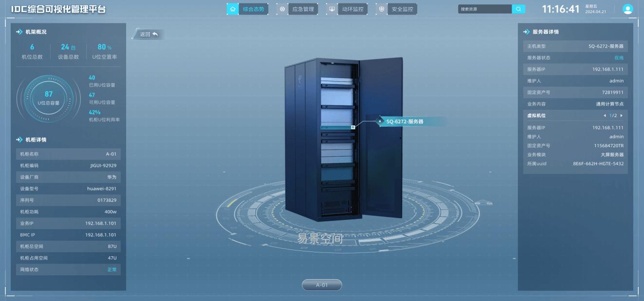Open the 安全监控 tab
This screenshot has height=301, width=644.
click(x=402, y=9)
